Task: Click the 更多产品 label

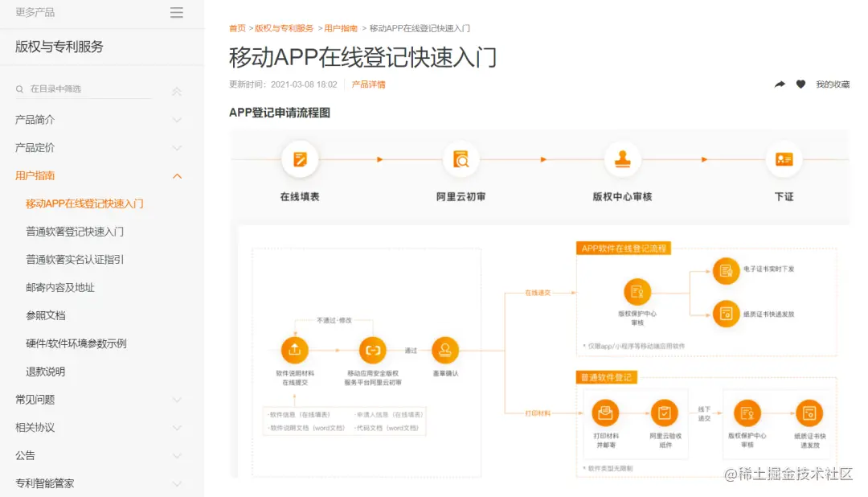Action: [x=35, y=12]
